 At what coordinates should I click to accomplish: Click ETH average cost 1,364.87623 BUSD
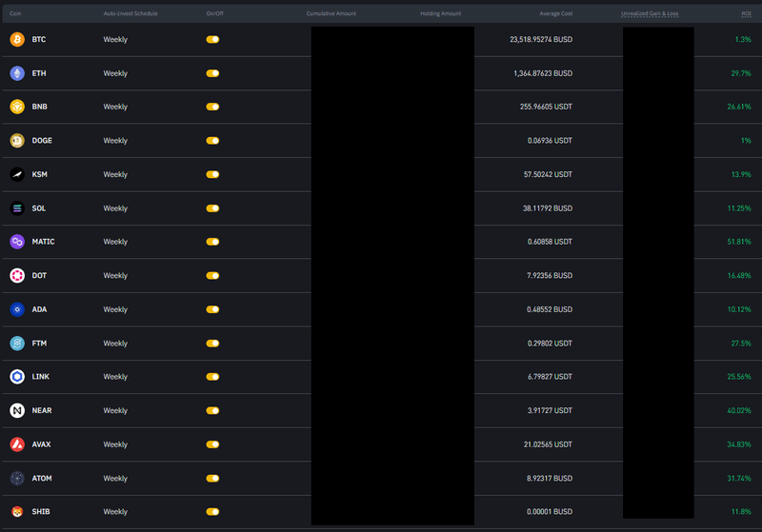(543, 73)
